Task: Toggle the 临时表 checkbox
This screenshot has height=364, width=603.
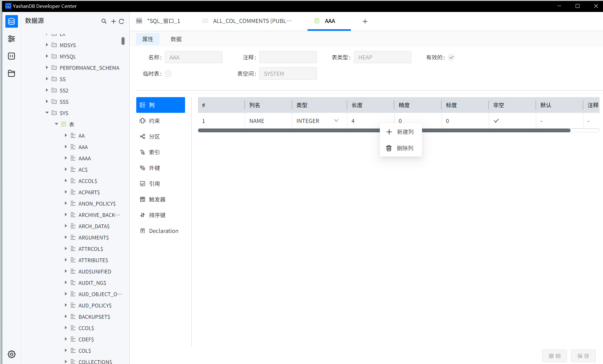Action: pyautogui.click(x=168, y=74)
